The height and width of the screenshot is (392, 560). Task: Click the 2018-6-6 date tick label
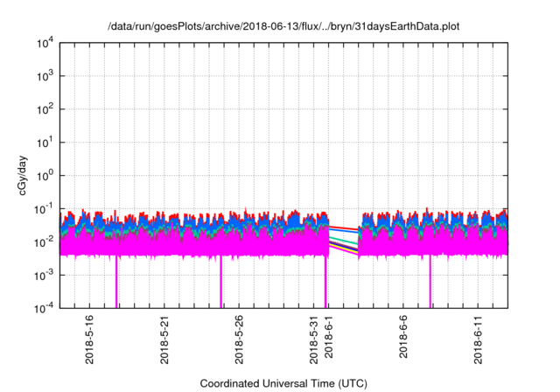(x=403, y=337)
